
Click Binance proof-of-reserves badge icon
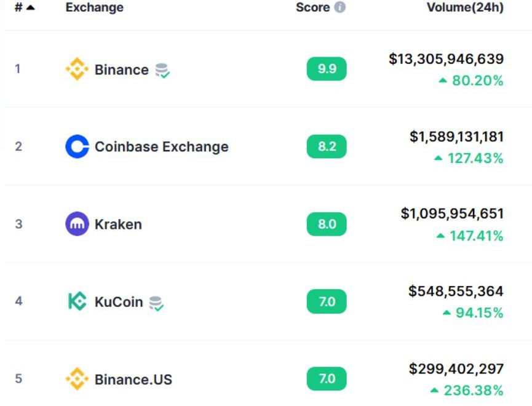pos(162,71)
